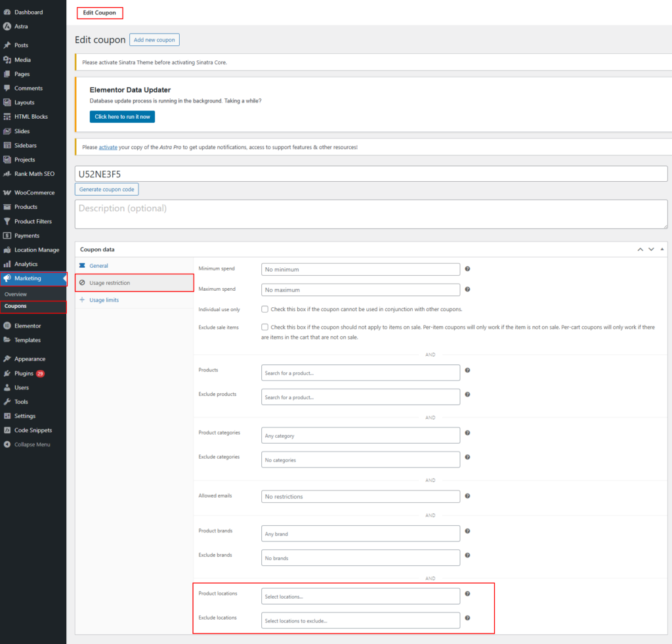
Task: Click the Generate coupon code button
Action: (x=106, y=189)
